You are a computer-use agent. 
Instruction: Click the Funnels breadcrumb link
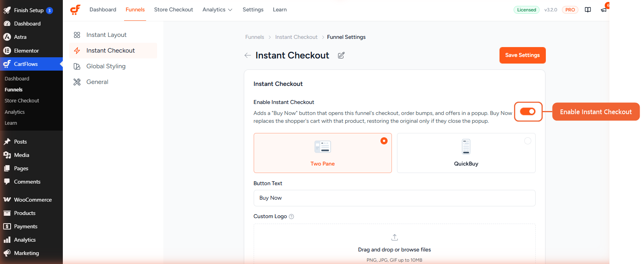(x=254, y=37)
